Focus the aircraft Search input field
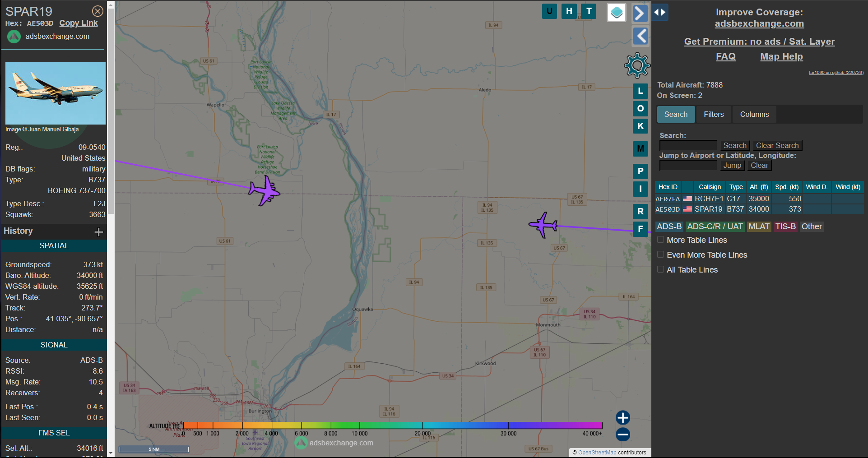Image resolution: width=868 pixels, height=458 pixels. tap(688, 146)
